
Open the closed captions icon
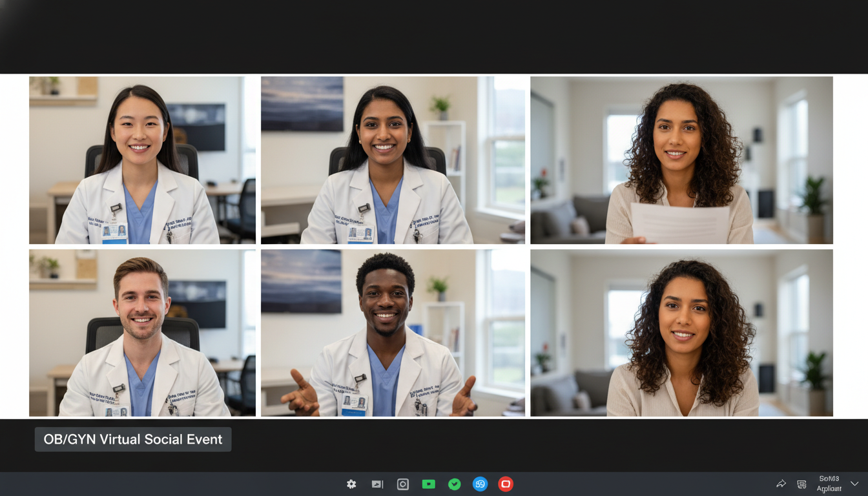801,484
